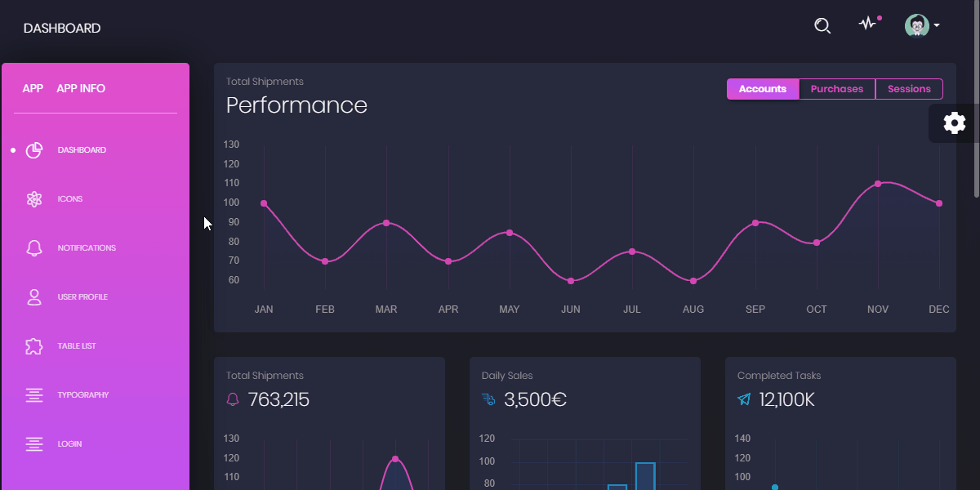
Task: Select the Accounts tab
Action: (763, 88)
